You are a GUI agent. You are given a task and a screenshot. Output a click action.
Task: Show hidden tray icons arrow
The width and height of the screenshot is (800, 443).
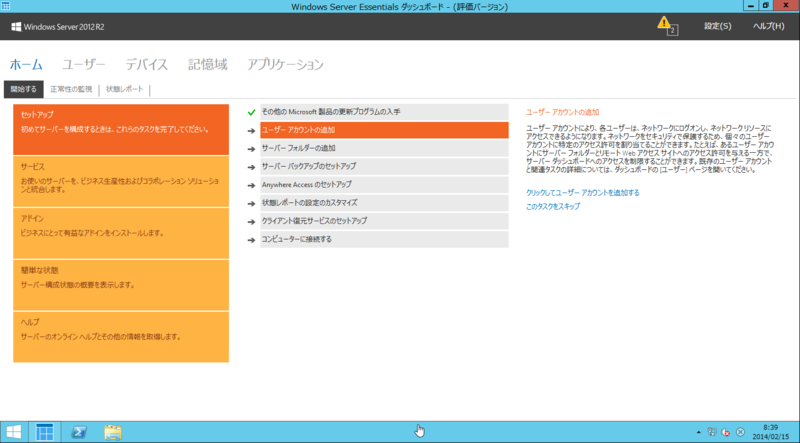pos(698,432)
